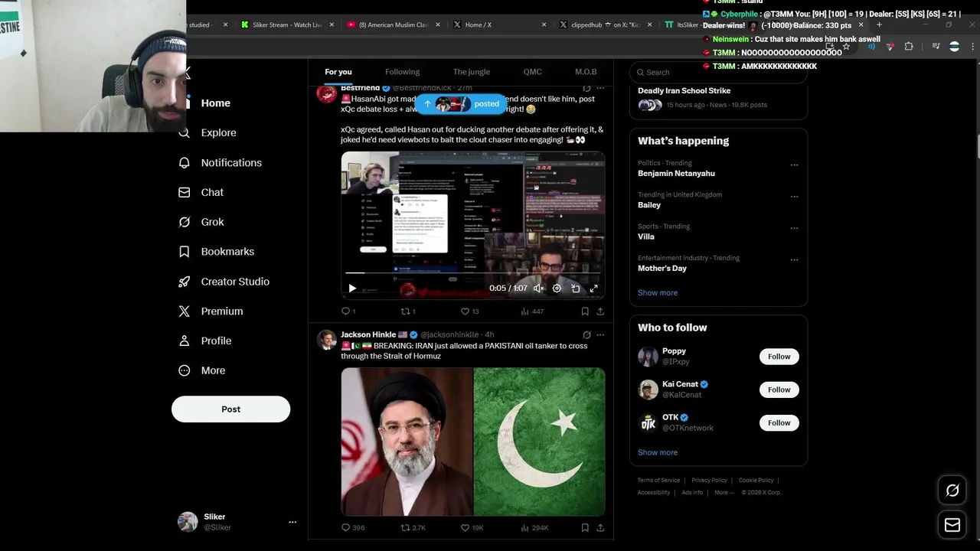Open Sliker account menu dots
Screen dimensions: 980x551
292,522
